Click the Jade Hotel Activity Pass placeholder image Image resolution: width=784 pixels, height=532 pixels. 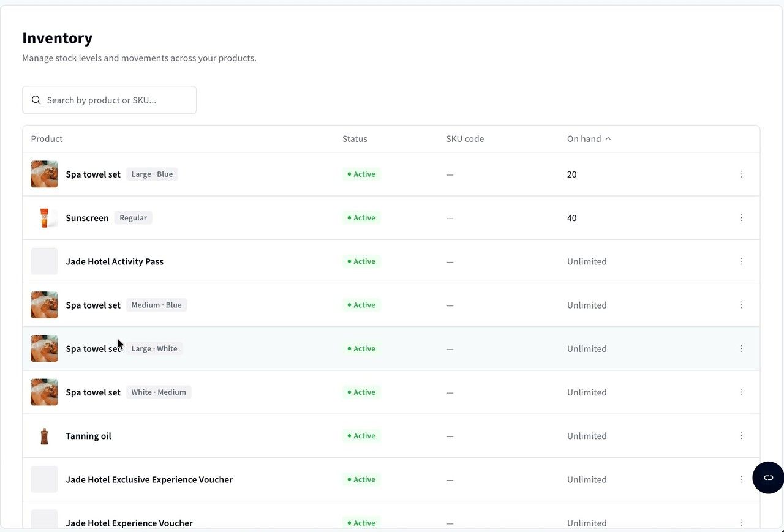(x=44, y=261)
